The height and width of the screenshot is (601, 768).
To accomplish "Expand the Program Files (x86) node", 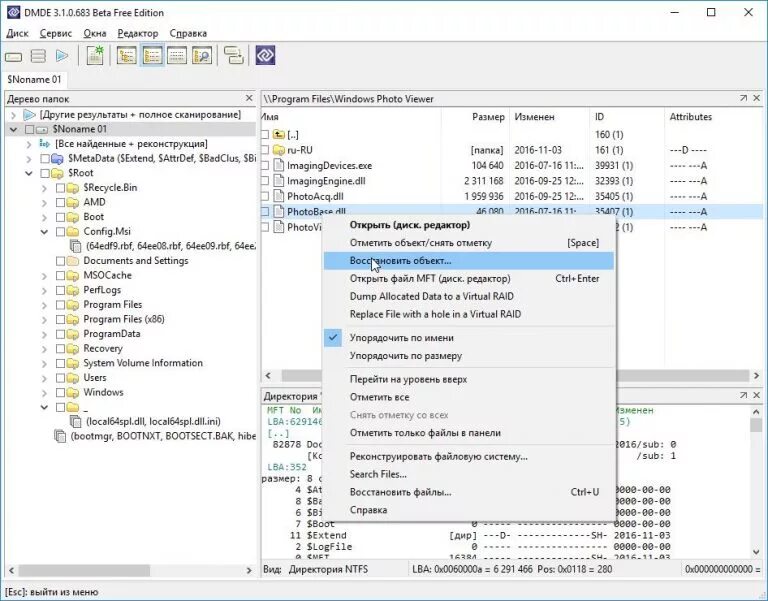I will coord(44,319).
